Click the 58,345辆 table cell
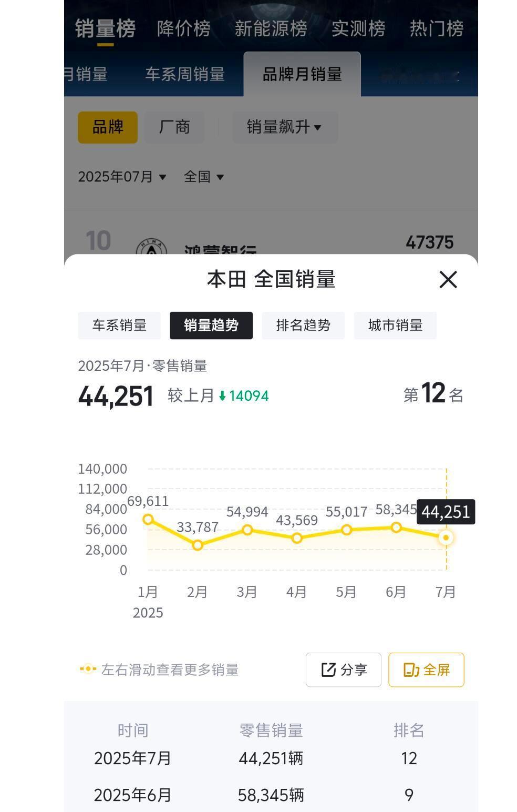 (271, 795)
